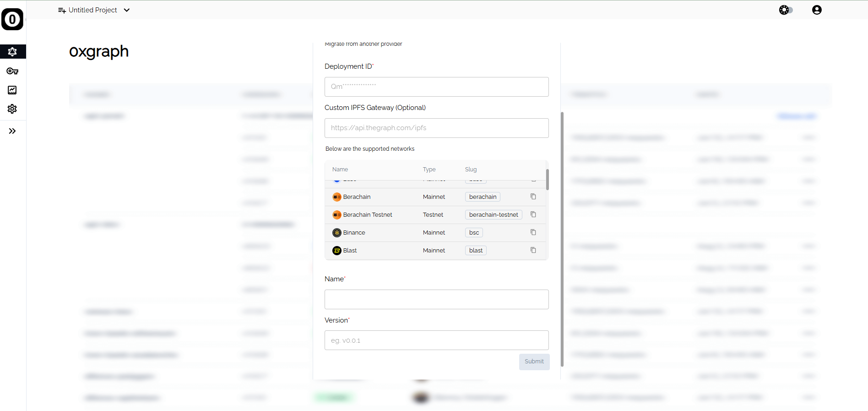Select the Binance row name
The width and height of the screenshot is (868, 411).
tap(354, 233)
